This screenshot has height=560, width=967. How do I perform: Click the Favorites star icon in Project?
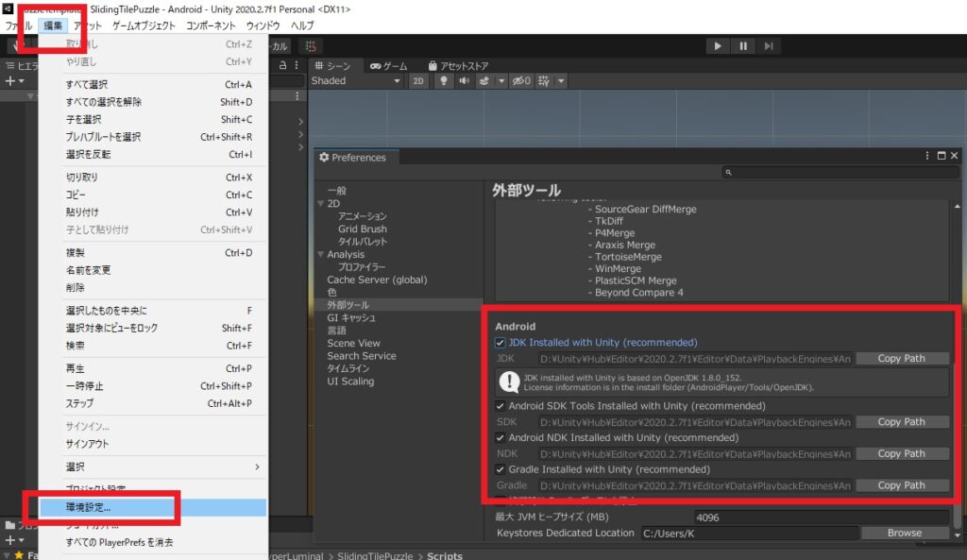(x=19, y=555)
